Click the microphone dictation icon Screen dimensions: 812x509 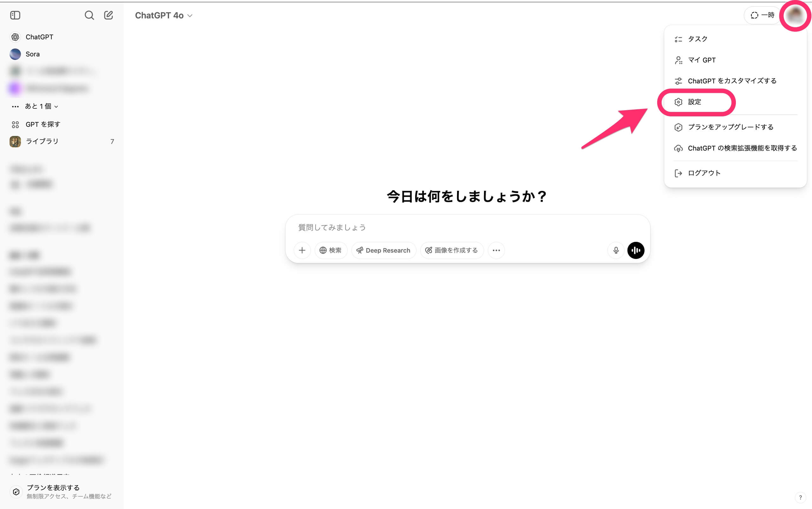pos(616,250)
